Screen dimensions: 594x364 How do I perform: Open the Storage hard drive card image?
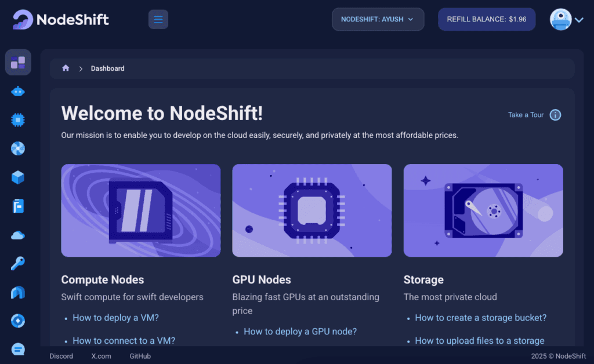pyautogui.click(x=483, y=210)
